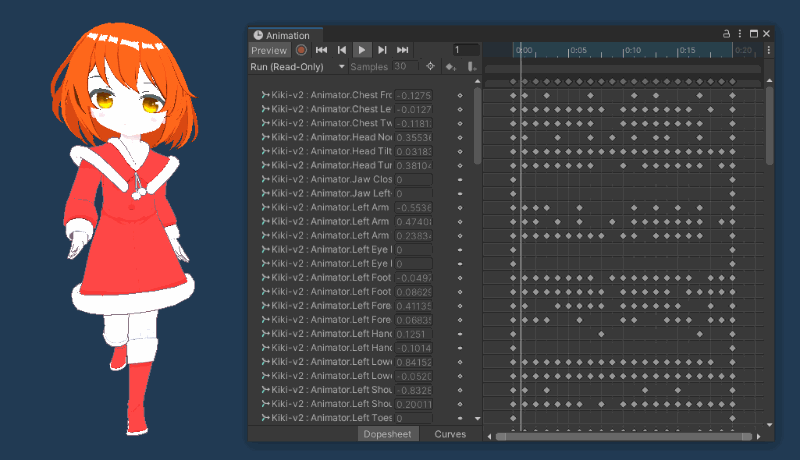This screenshot has height=460, width=800.
Task: Open the keyframe menu for the Left Toes row
Action: (460, 418)
